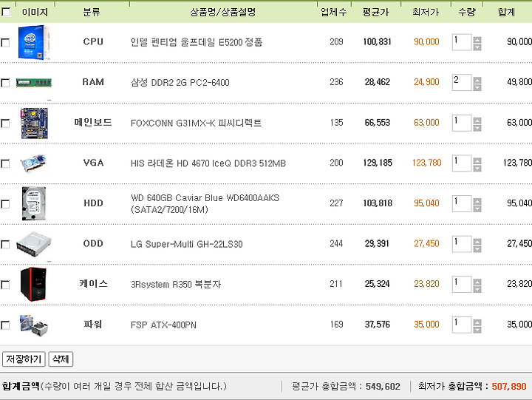Open the 삼성 DDR2 2G PC2-6400 link
Viewport: 532px width, 400px height.
(180, 83)
